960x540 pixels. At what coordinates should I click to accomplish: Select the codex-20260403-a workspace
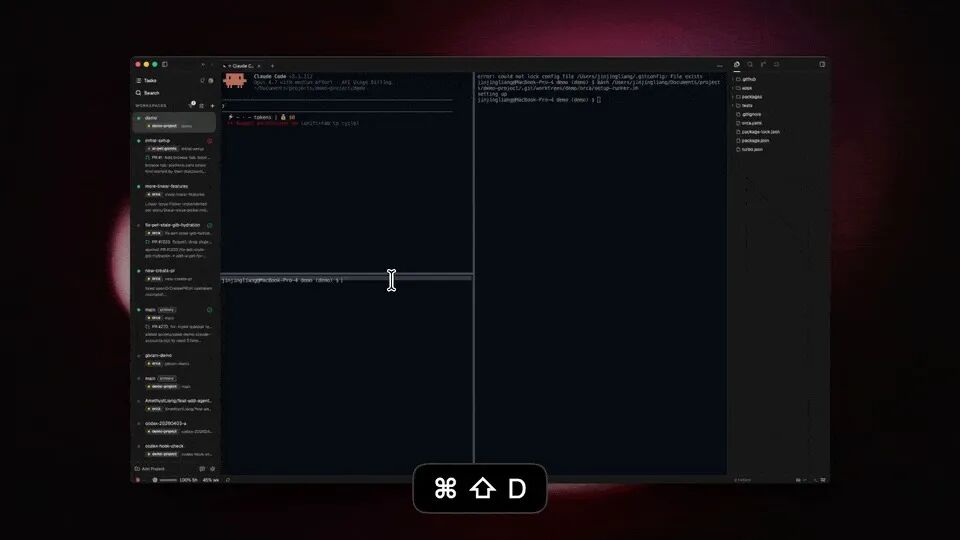tap(175, 427)
